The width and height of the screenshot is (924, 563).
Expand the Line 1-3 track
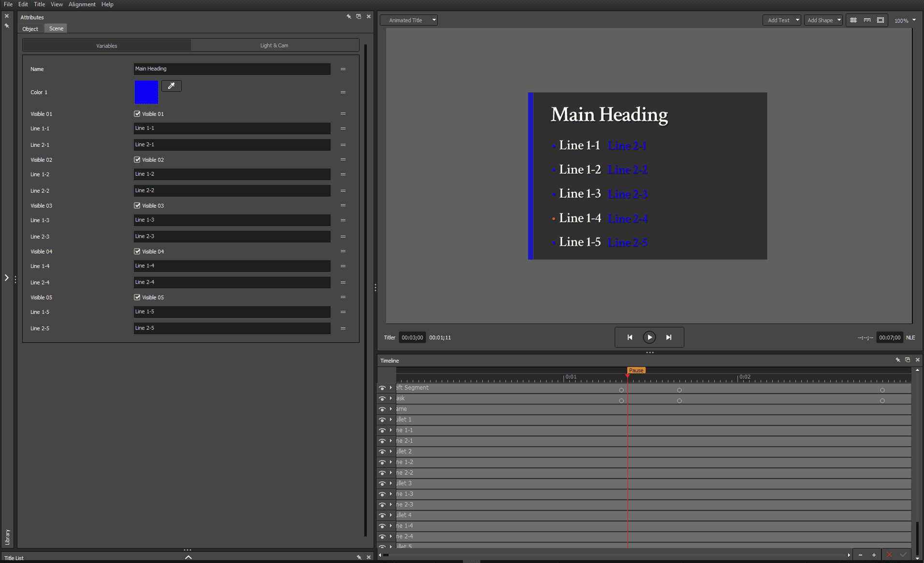391,494
